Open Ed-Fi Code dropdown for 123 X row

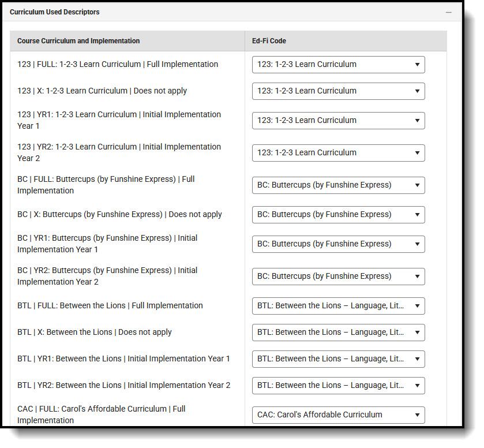point(338,91)
